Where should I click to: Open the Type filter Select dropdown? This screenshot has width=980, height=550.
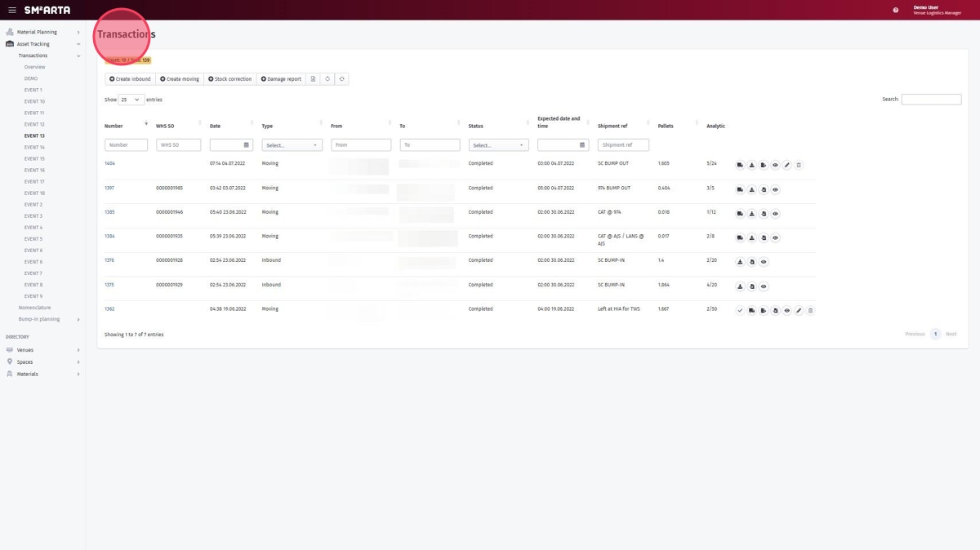tap(292, 145)
